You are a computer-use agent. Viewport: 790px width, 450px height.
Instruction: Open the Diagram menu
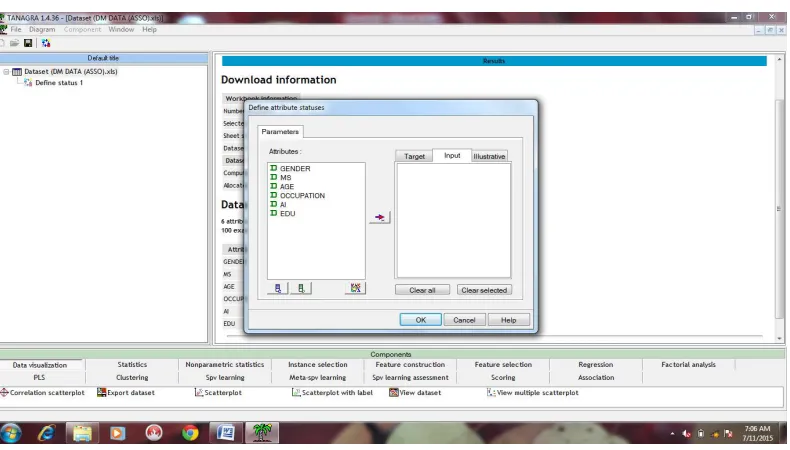tap(42, 30)
